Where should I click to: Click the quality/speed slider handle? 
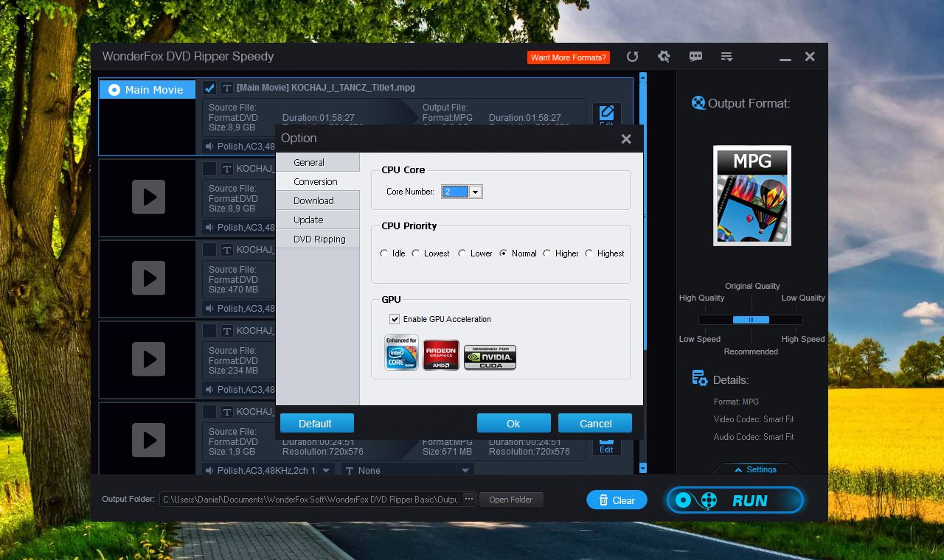click(x=751, y=320)
